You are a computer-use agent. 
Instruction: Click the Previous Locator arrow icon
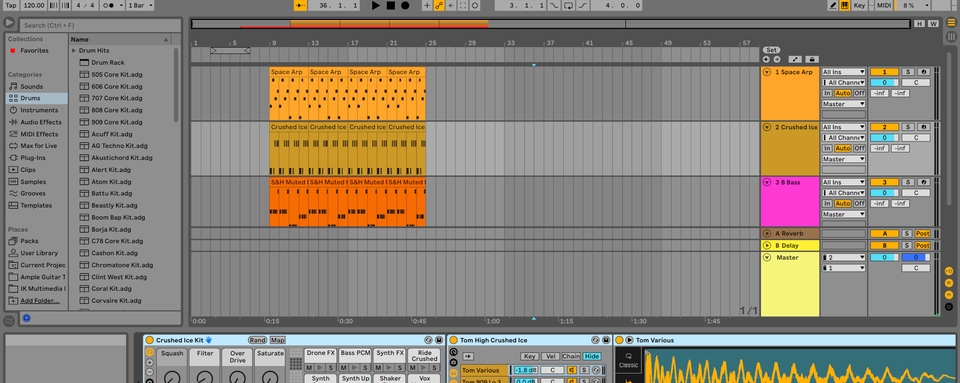(x=766, y=59)
